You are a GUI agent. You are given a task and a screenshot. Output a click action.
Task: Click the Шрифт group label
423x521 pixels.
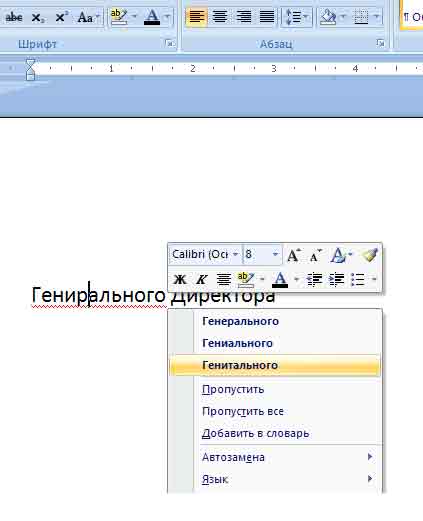click(x=37, y=44)
